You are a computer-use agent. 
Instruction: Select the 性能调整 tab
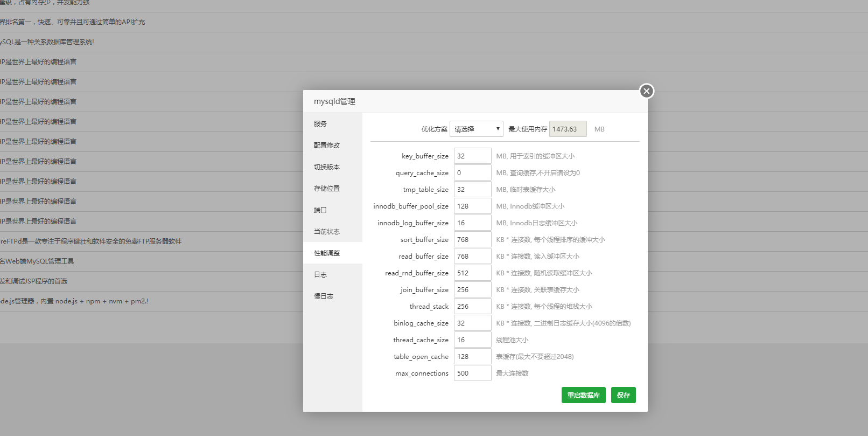333,253
